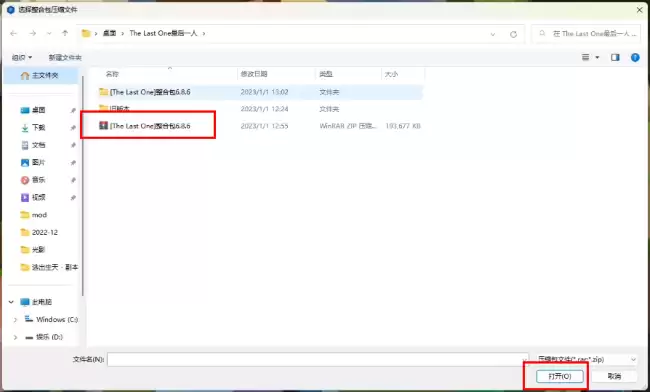Select The Last One最后一人 breadcrumb segment

[163, 33]
